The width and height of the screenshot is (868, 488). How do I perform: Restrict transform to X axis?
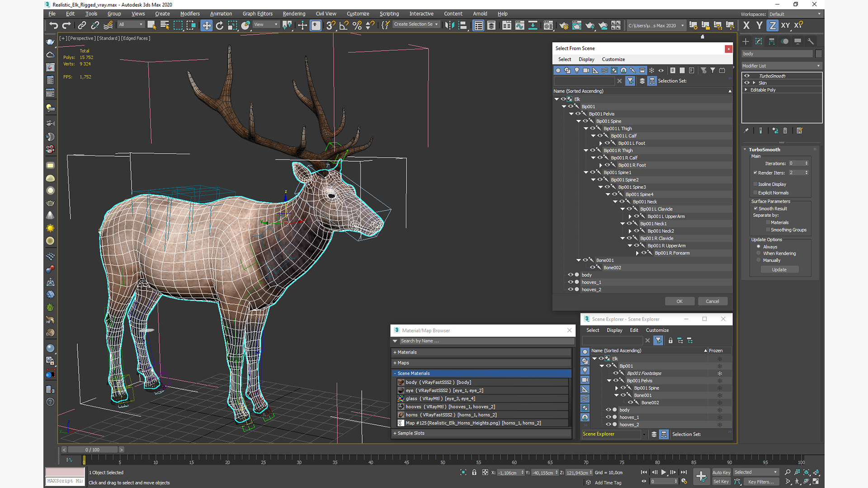tap(746, 25)
